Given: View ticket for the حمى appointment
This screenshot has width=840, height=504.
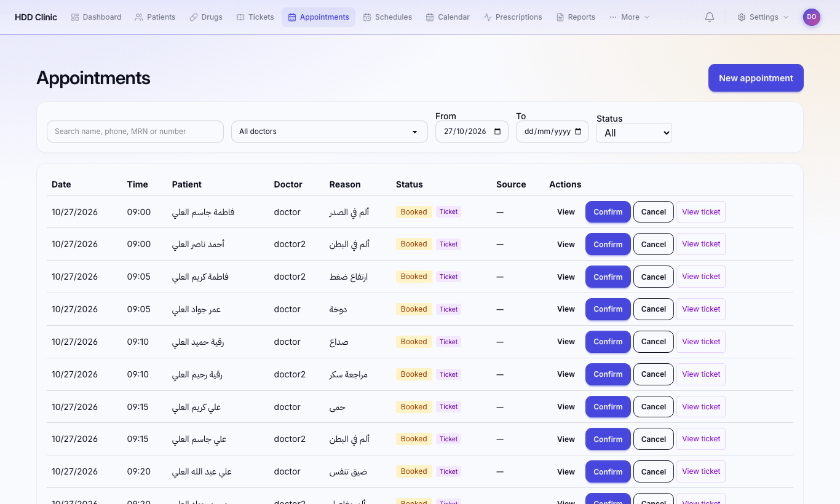Looking at the screenshot, I should (701, 407).
